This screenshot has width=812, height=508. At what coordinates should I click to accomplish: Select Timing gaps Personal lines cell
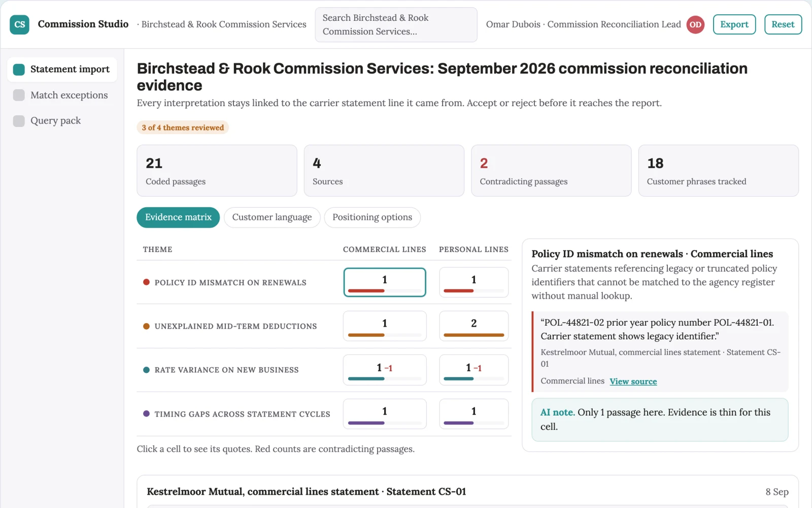pyautogui.click(x=473, y=414)
